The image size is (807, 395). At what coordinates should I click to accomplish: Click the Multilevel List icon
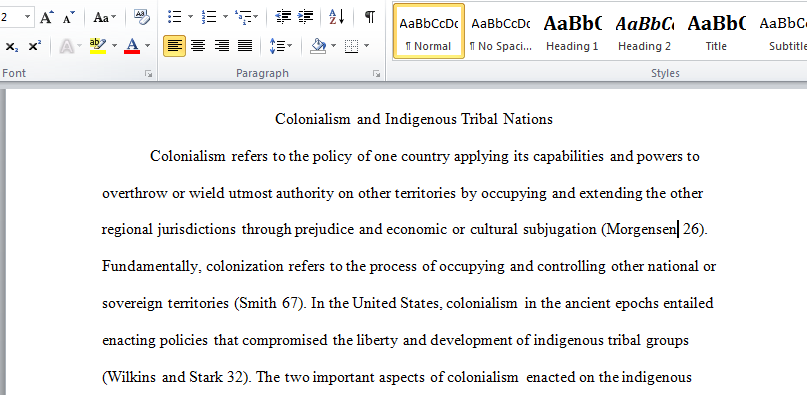(x=243, y=18)
